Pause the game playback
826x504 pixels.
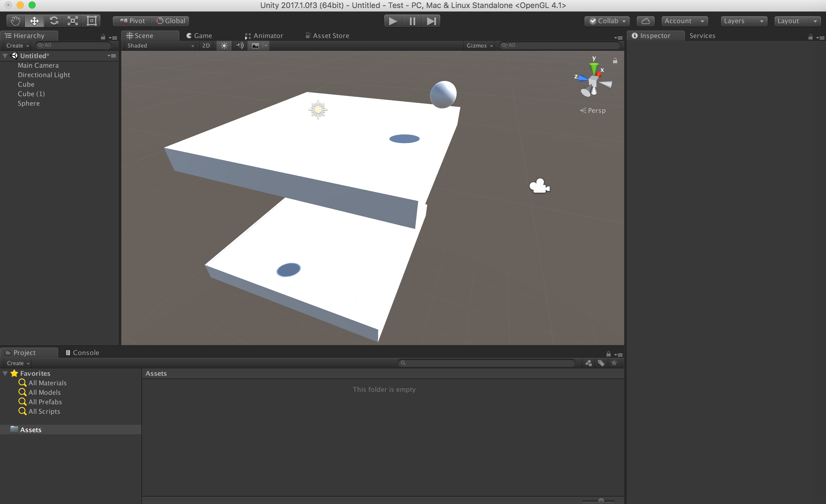412,21
